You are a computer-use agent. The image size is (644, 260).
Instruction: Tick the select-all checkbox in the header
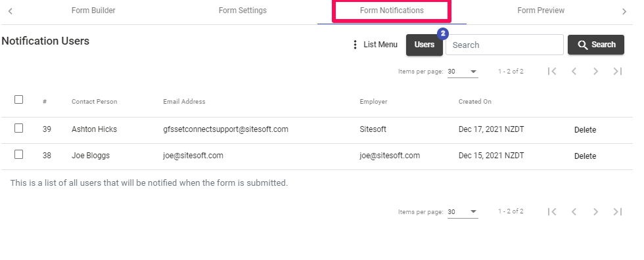coord(18,100)
